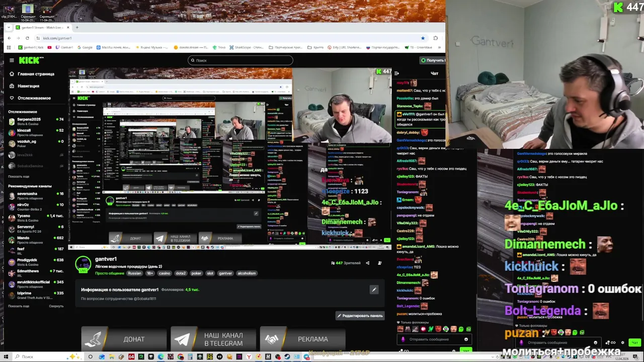This screenshot has height=362, width=644.
Task: Click the Поиск search field on Kick
Action: (x=240, y=60)
